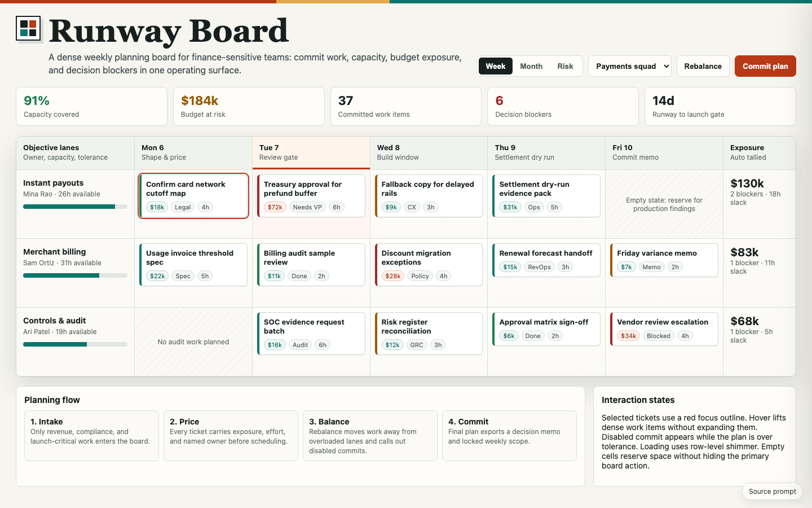Click the Needs VP tag
The height and width of the screenshot is (508, 812).
pos(307,207)
